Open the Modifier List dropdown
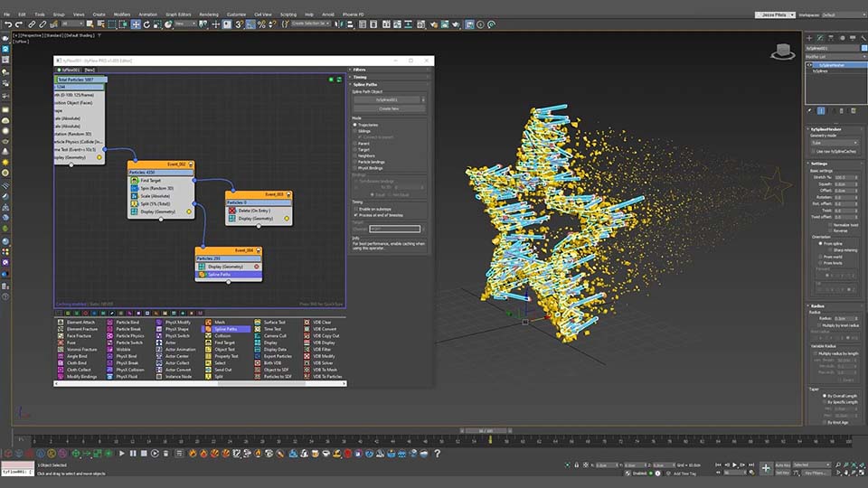The image size is (868, 488). click(835, 56)
